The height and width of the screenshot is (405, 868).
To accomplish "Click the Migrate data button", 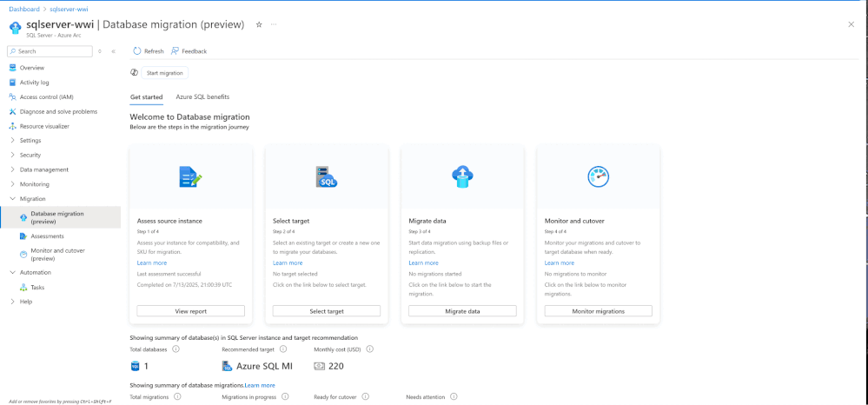I will [462, 311].
